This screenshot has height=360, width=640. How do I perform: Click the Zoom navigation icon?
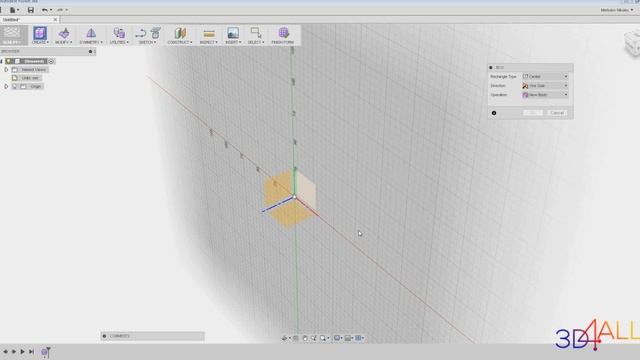pos(314,338)
